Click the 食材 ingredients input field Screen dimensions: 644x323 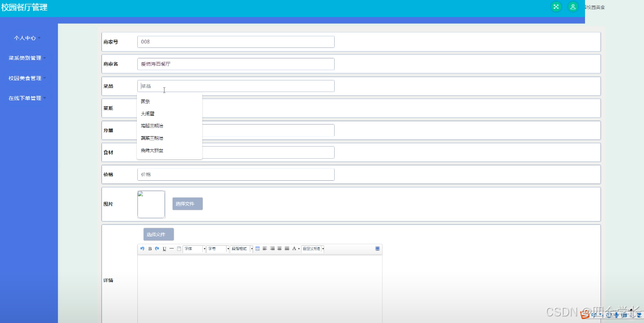268,152
